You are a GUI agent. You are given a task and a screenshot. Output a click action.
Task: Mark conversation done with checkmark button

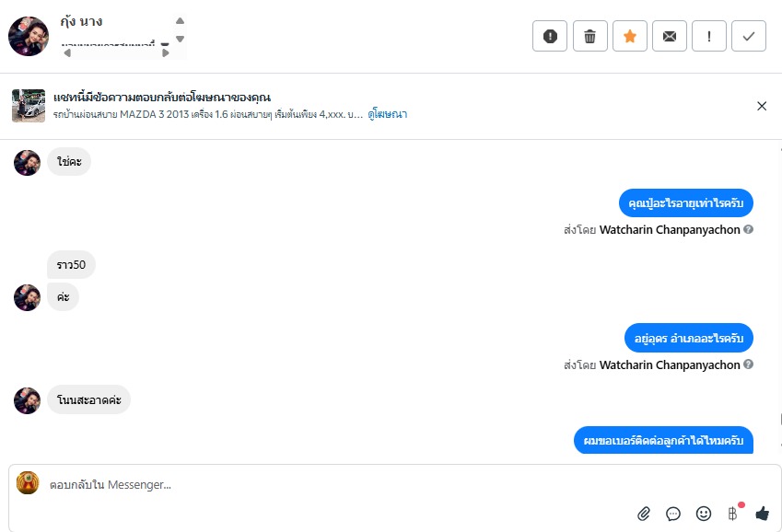click(749, 36)
